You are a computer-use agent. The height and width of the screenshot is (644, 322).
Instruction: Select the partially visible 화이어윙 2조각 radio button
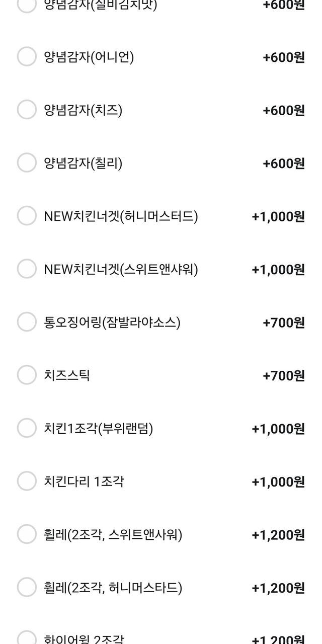pos(27,638)
